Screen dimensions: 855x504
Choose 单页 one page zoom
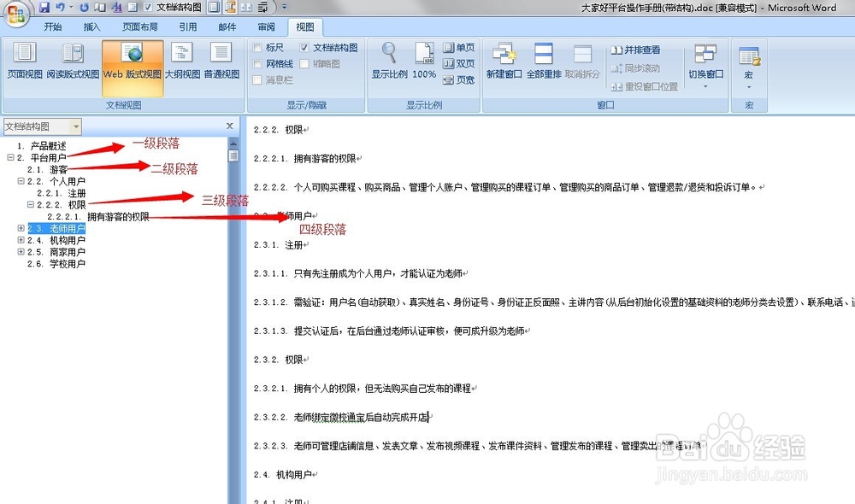(x=458, y=48)
